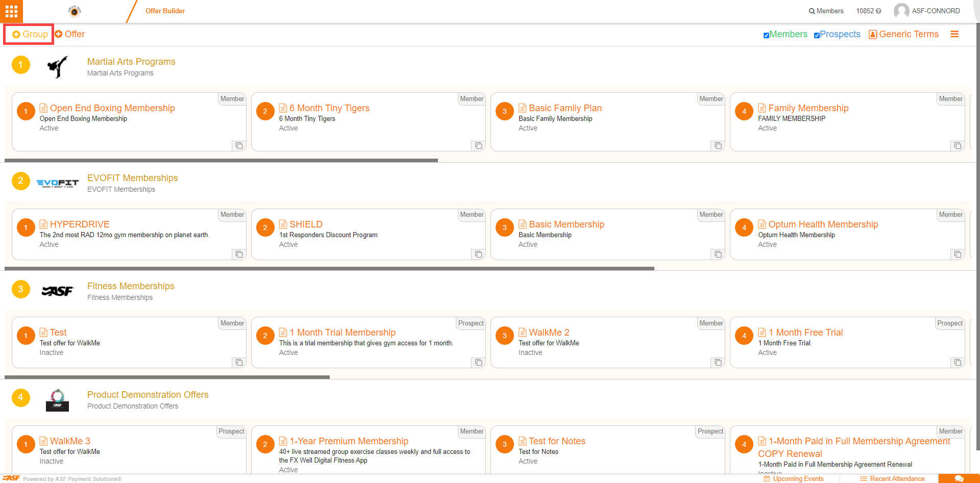
Task: Copy the HYPERDRIVE offer
Action: [239, 254]
